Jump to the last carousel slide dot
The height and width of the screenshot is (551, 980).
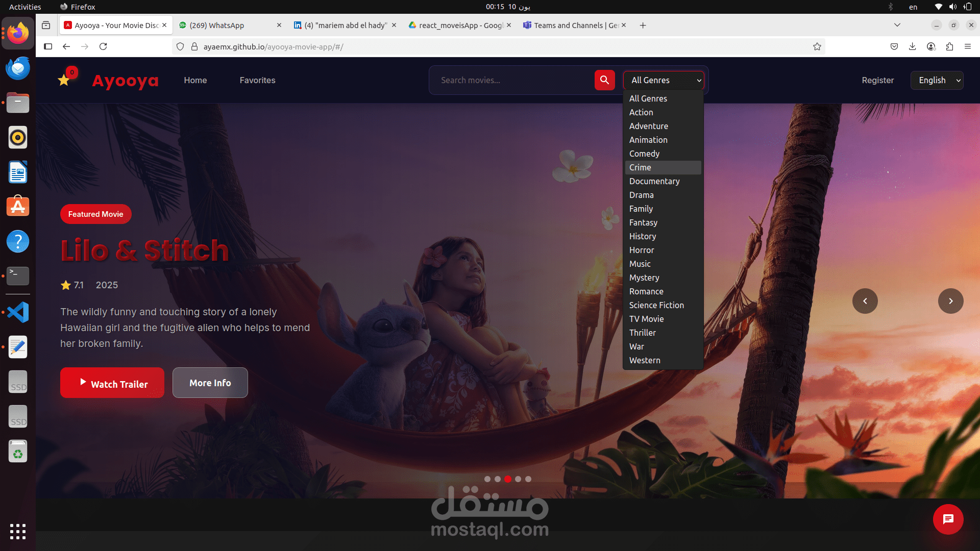point(528,479)
